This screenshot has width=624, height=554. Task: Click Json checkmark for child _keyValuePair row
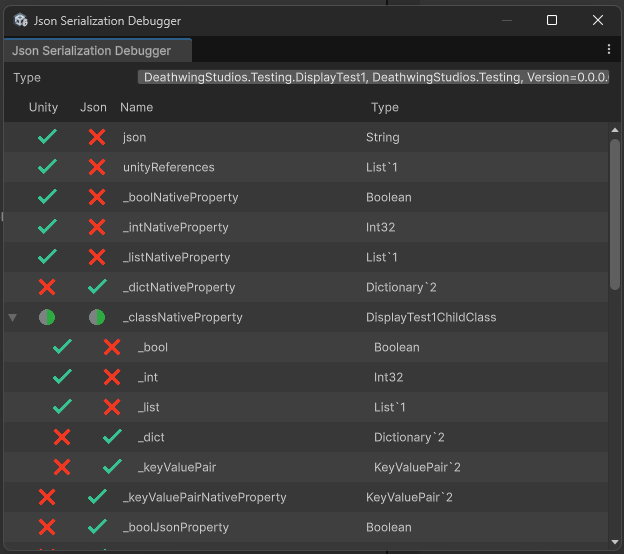click(x=113, y=466)
